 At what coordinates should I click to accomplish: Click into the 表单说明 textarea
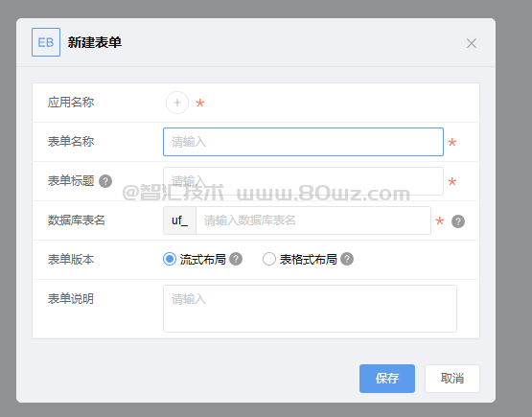click(x=311, y=309)
